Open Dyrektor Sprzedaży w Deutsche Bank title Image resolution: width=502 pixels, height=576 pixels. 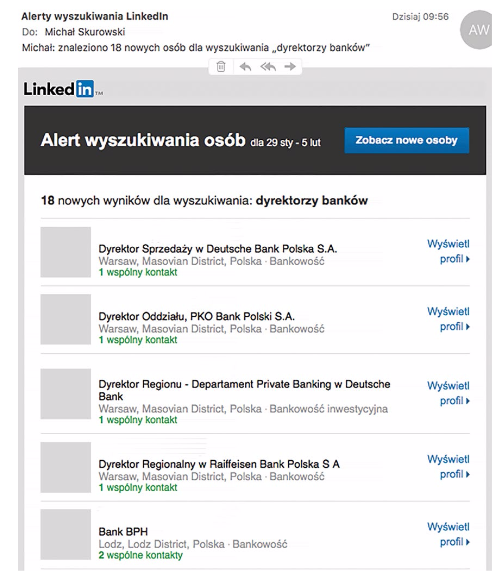[218, 249]
